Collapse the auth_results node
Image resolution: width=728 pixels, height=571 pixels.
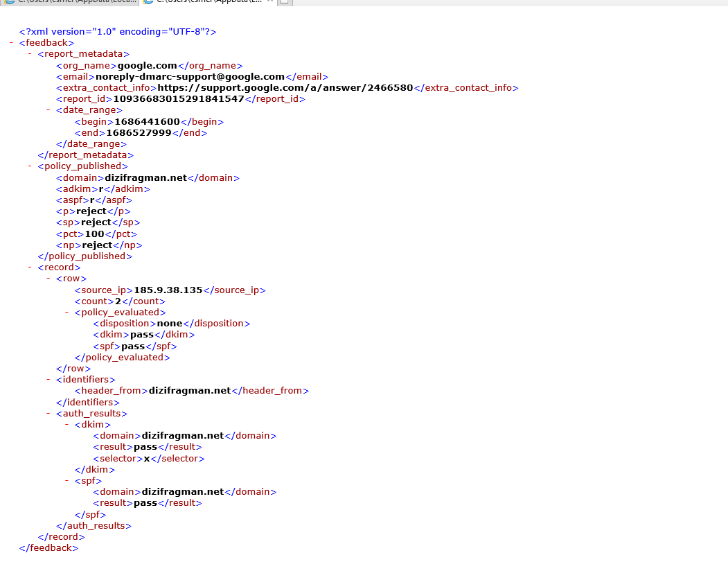(x=48, y=414)
